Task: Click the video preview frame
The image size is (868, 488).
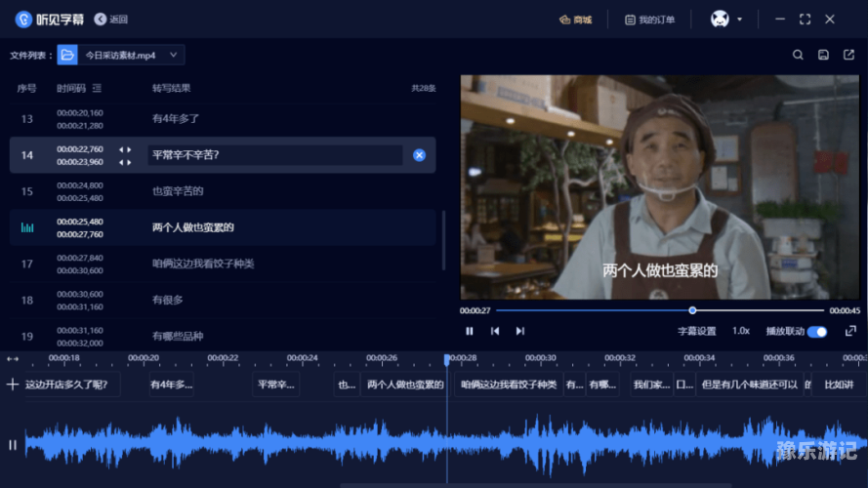Action: point(660,187)
